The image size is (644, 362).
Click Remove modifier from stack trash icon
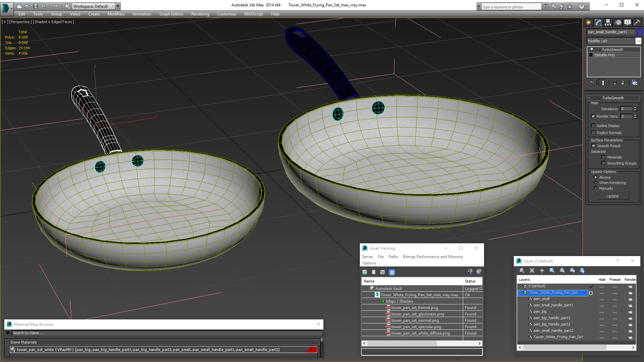[x=623, y=82]
